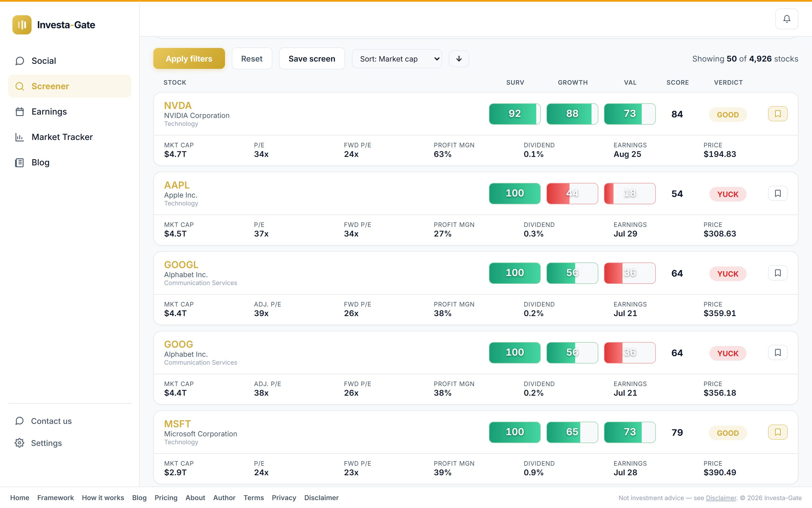Click AAPL YUCK verdict badge
Screen dimensions: 812x508
tap(728, 194)
